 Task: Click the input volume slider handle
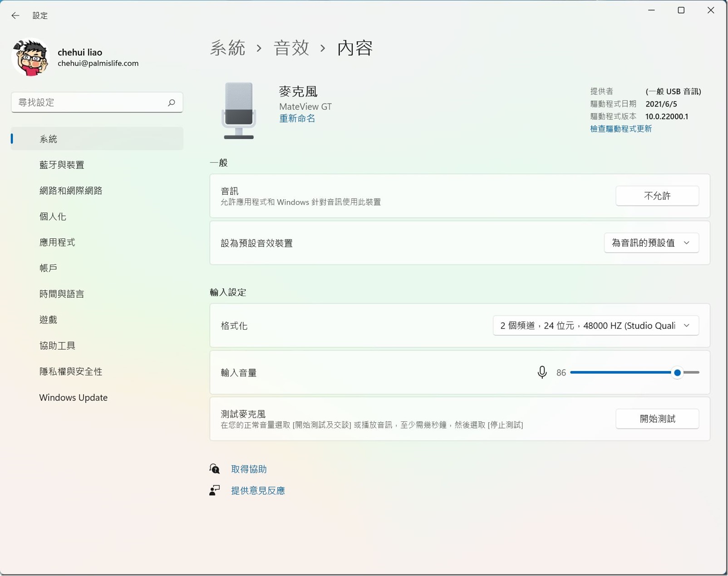tap(677, 372)
